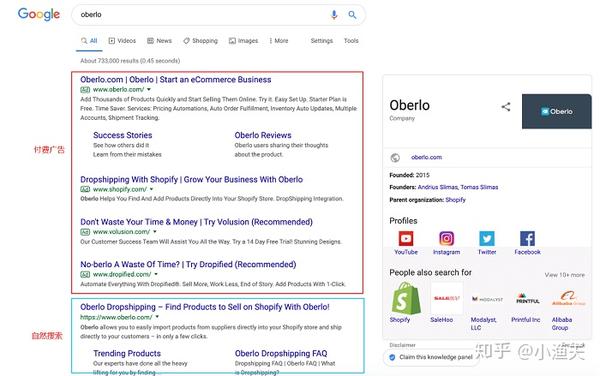Share the Oberlo knowledge panel
600x376 pixels.
pyautogui.click(x=506, y=107)
